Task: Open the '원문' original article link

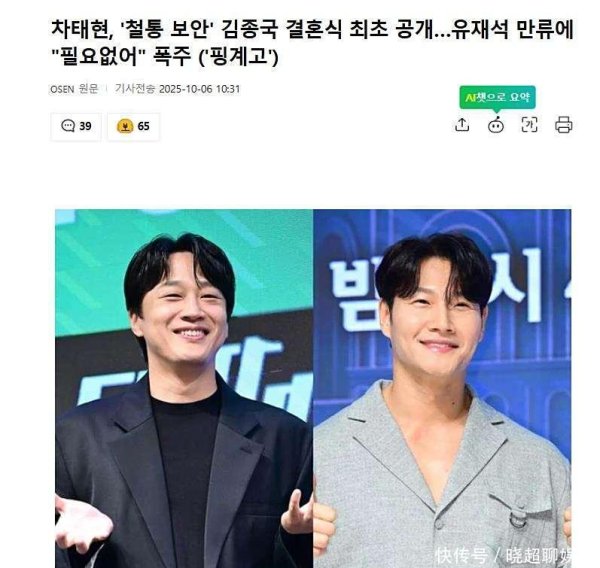Action: click(88, 89)
